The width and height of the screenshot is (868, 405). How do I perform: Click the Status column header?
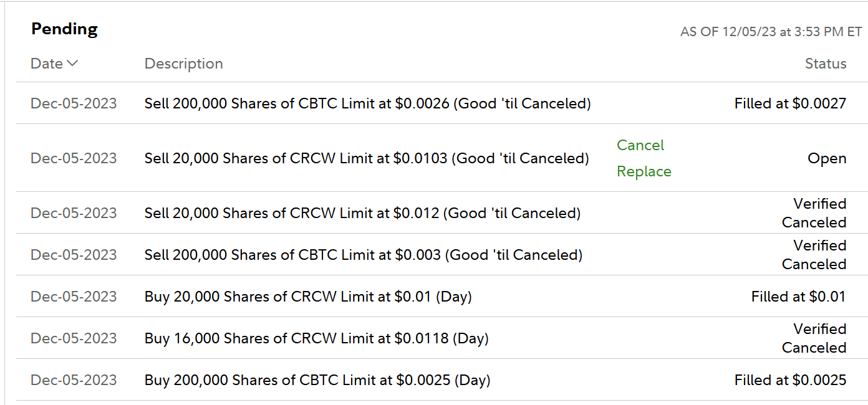click(x=825, y=64)
